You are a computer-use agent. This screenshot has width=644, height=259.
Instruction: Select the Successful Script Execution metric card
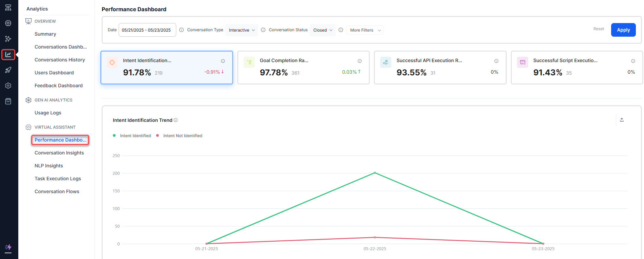click(x=576, y=68)
